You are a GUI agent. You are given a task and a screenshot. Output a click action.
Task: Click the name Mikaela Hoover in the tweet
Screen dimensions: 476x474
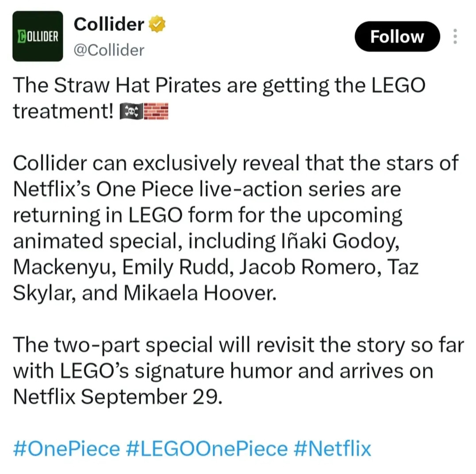point(200,293)
